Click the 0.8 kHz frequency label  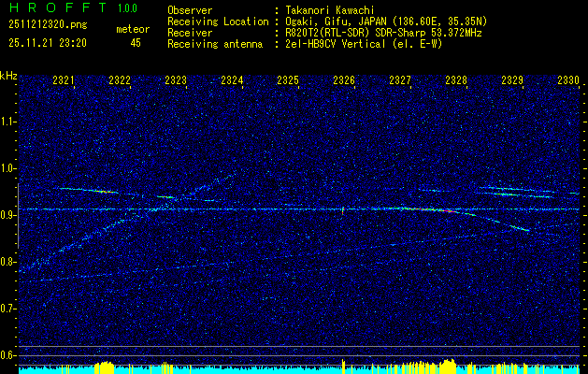click(7, 262)
